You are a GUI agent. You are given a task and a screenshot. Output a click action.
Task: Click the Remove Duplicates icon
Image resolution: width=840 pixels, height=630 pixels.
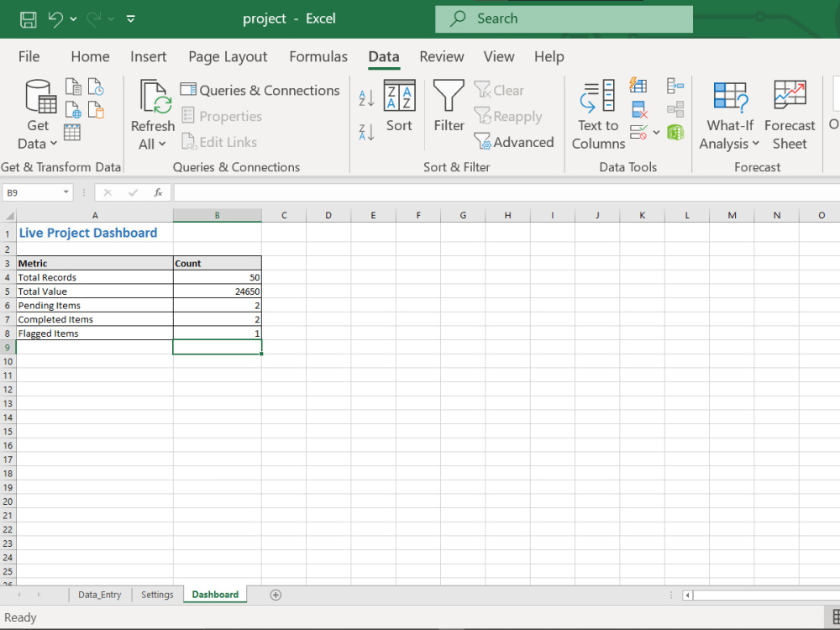[639, 109]
